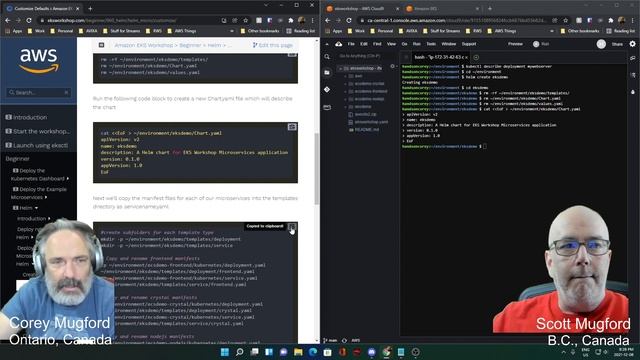Open Launch using eksctl section
Viewport: 640px width, 360px height.
(37, 145)
